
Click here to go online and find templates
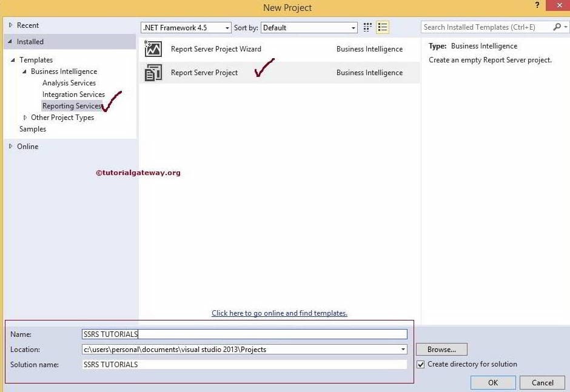click(x=280, y=313)
